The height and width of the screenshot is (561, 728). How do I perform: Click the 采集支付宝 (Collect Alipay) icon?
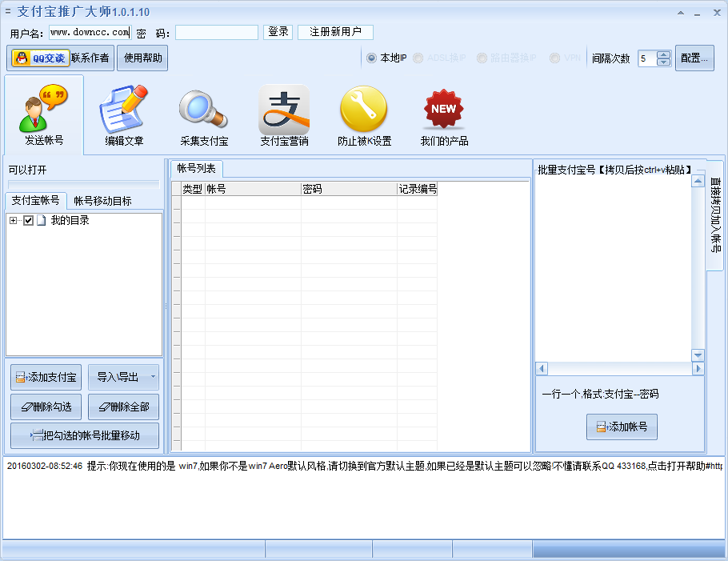click(x=203, y=112)
